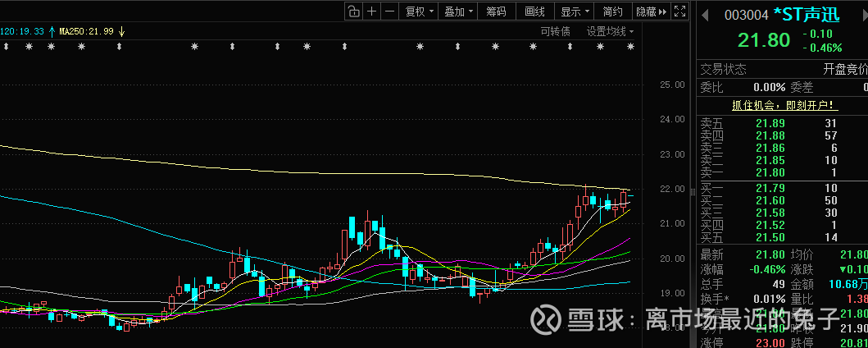Click the 抓住机会,即刻开户 link
Screen dimensions: 868x348
(x=784, y=105)
